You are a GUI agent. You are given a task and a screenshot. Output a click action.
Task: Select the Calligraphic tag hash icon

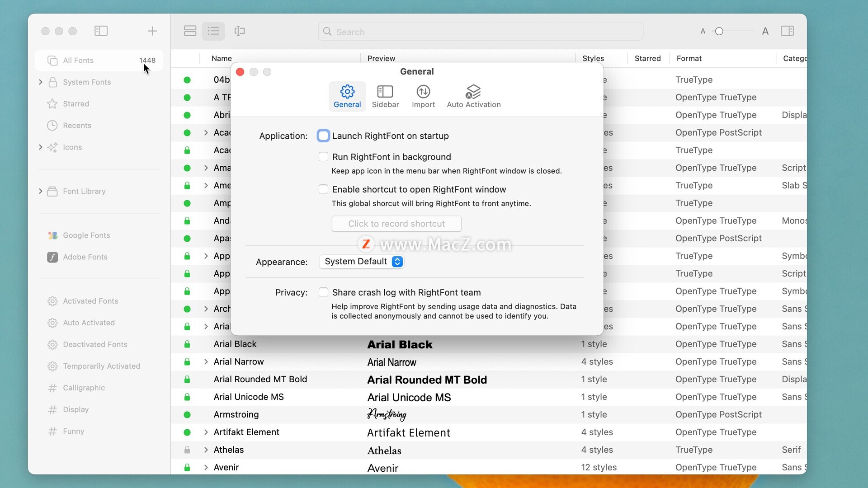tap(52, 388)
